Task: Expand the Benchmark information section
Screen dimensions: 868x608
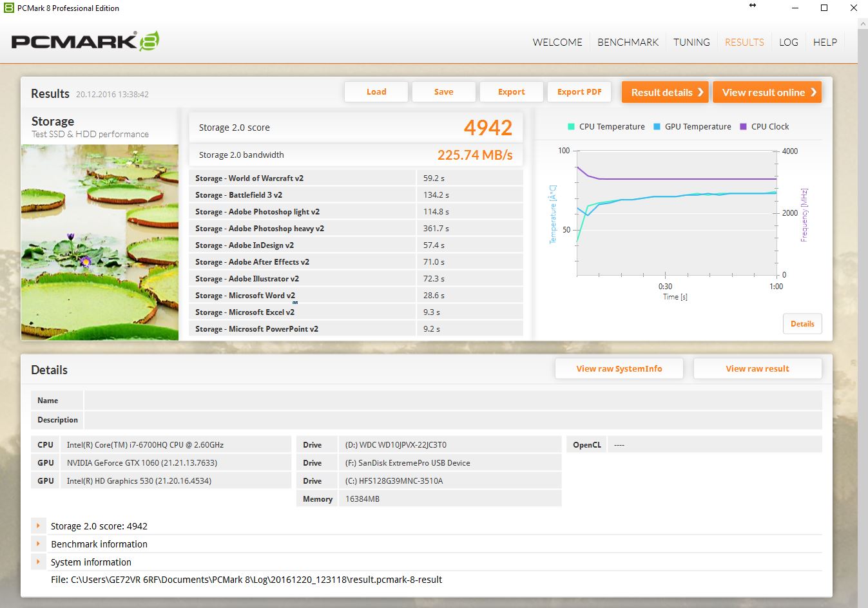Action: [x=39, y=544]
